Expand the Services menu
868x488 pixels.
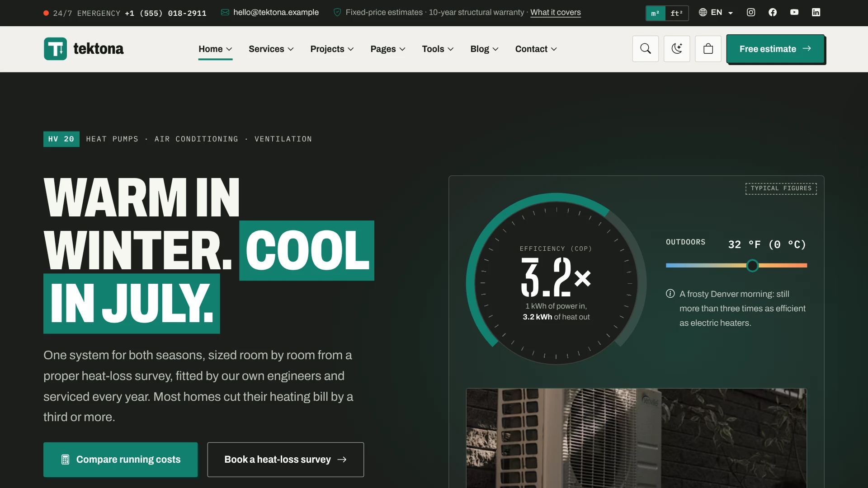(271, 49)
